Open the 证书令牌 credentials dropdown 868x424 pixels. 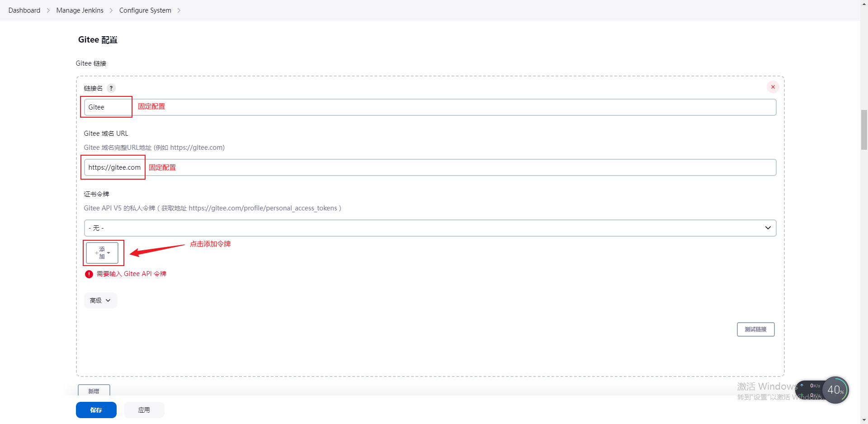pos(430,228)
